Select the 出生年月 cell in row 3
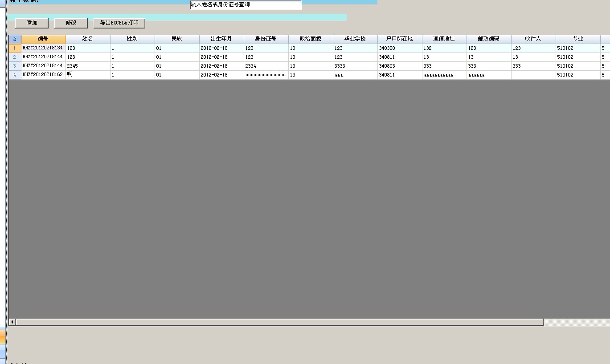 click(221, 66)
